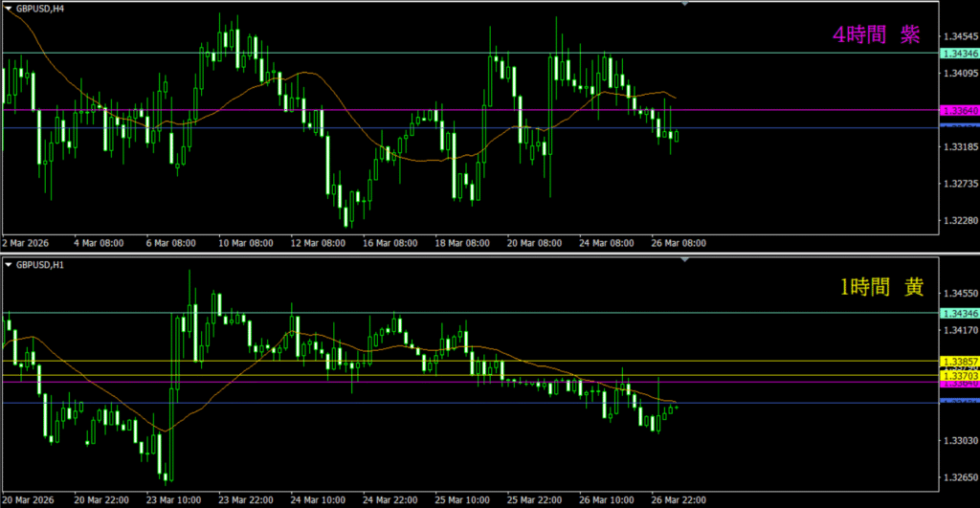Viewport: 980px width, 508px height.
Task: Click the 1.33703 price label on H1 axis
Action: (x=960, y=376)
